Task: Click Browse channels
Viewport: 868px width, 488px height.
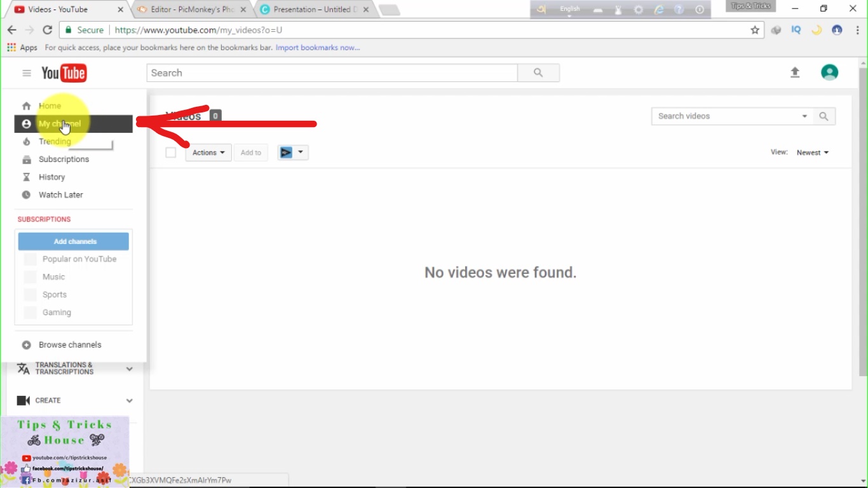Action: click(x=70, y=345)
